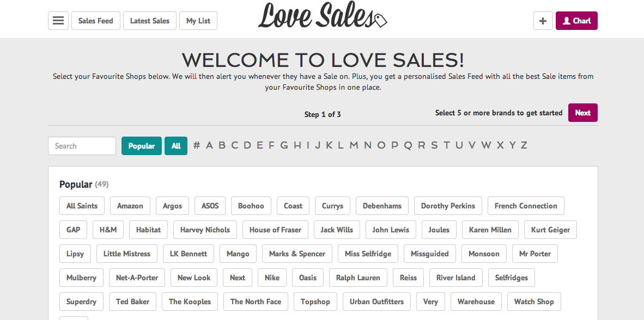Click the Ralph Lauren brand tag

(358, 278)
